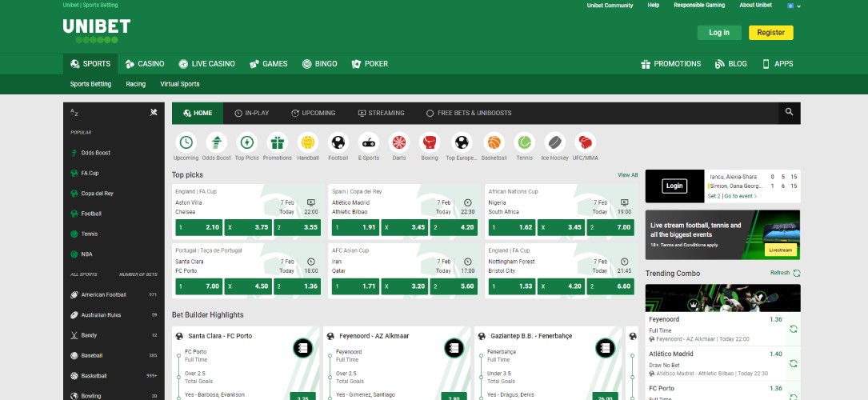Select the Odds Boost category icon
This screenshot has width=868, height=400.
pos(217,142)
